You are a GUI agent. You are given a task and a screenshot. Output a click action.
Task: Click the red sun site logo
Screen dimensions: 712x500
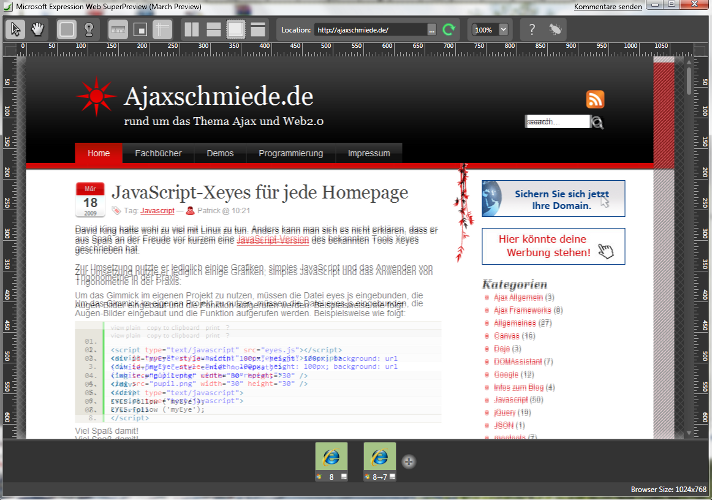(96, 96)
